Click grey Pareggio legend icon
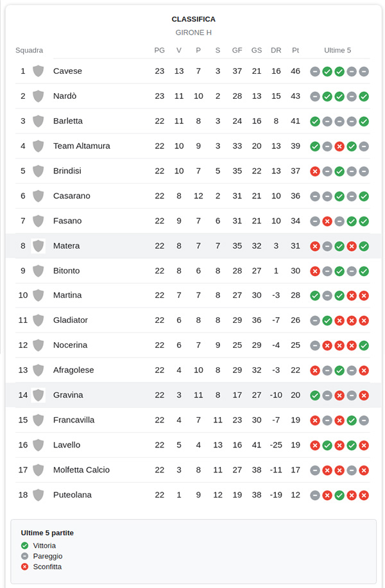Viewport: 385px width, 588px height. point(25,556)
